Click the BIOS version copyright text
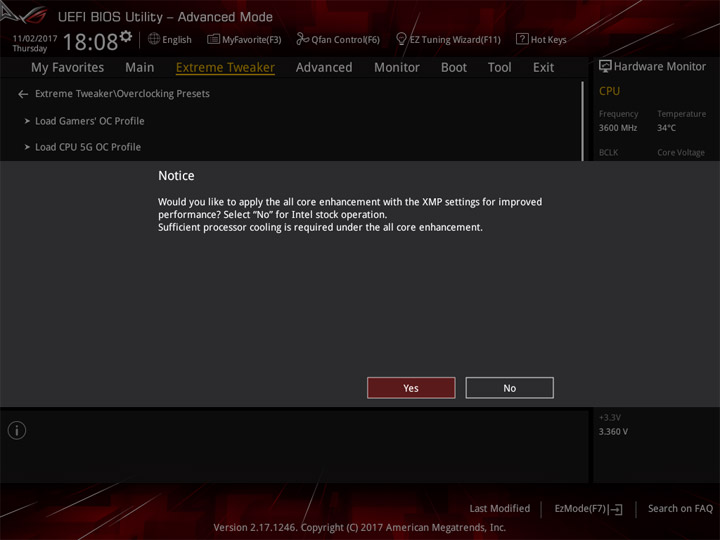The width and height of the screenshot is (720, 540). tap(360, 527)
